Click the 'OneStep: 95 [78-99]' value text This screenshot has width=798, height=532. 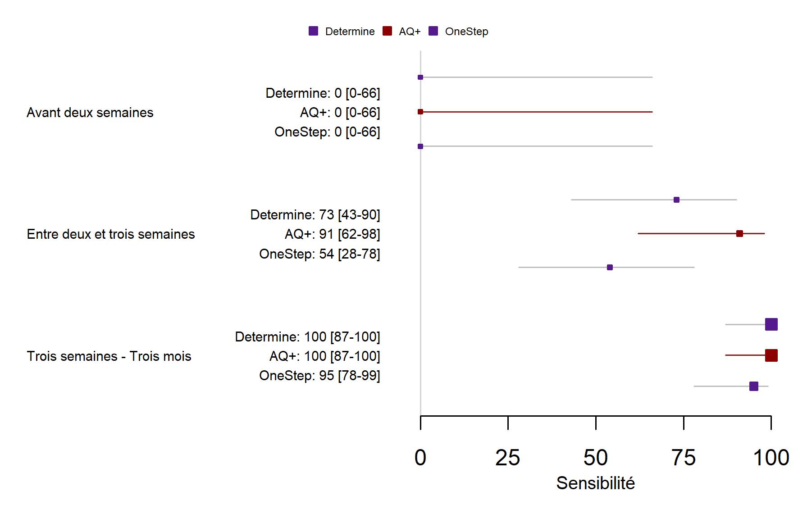tap(319, 376)
